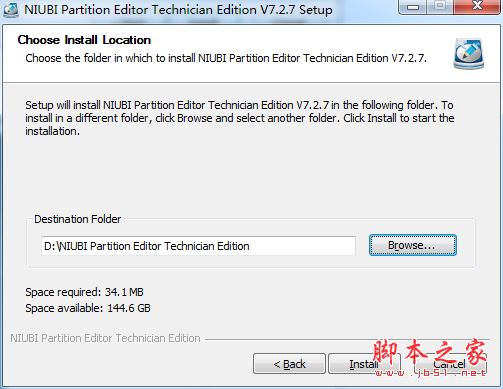503x389 pixels.
Task: Click the Space required 34.1 MB text
Action: (84, 292)
